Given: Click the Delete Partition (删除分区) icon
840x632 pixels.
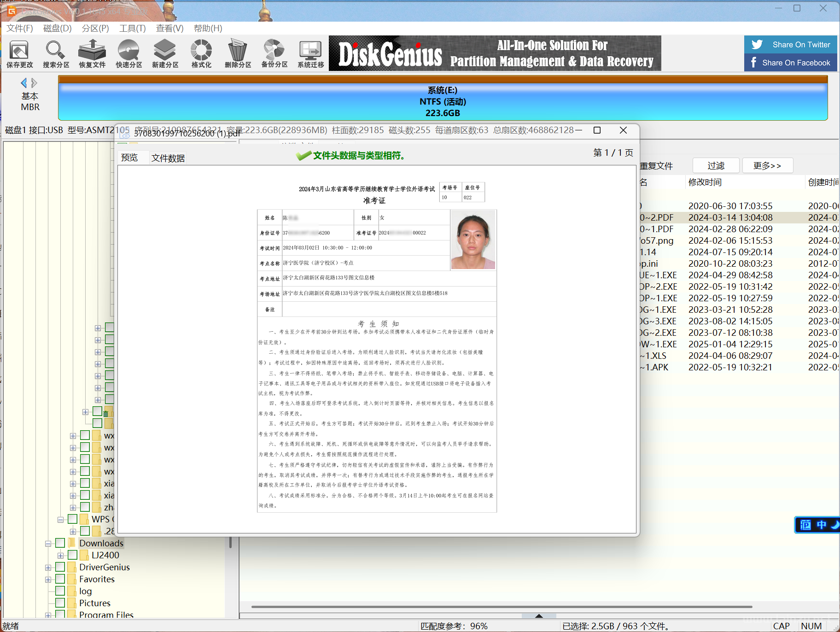Looking at the screenshot, I should tap(238, 53).
